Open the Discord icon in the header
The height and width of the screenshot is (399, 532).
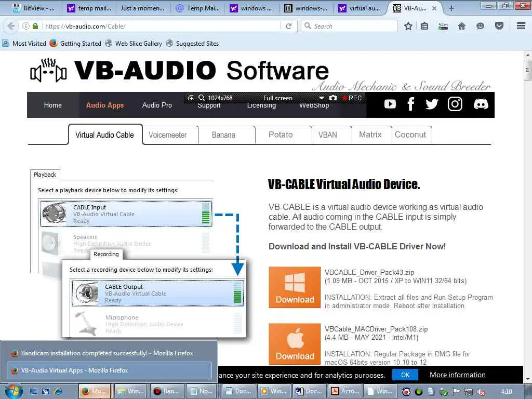(481, 104)
